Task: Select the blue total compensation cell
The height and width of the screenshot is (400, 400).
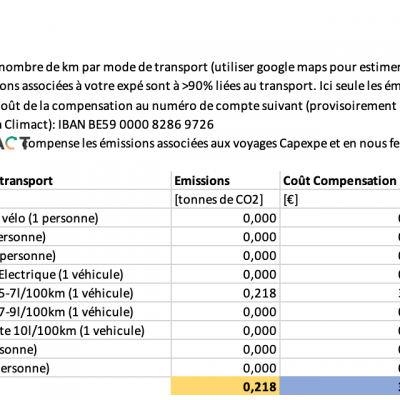Action: tap(340, 386)
